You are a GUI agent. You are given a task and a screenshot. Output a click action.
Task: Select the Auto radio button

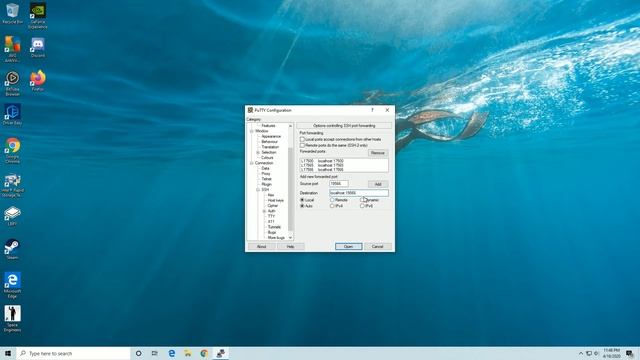pyautogui.click(x=302, y=206)
